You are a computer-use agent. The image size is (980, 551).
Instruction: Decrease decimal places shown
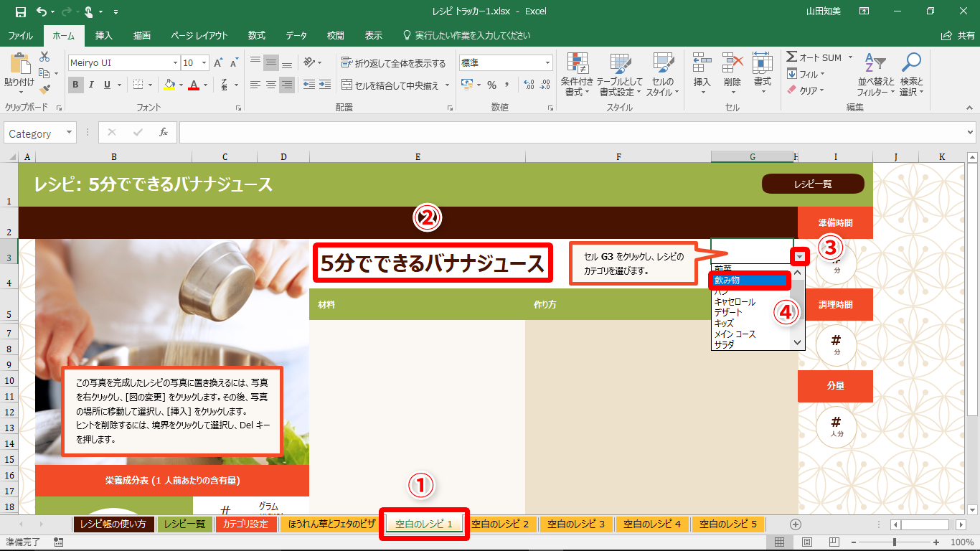(545, 85)
